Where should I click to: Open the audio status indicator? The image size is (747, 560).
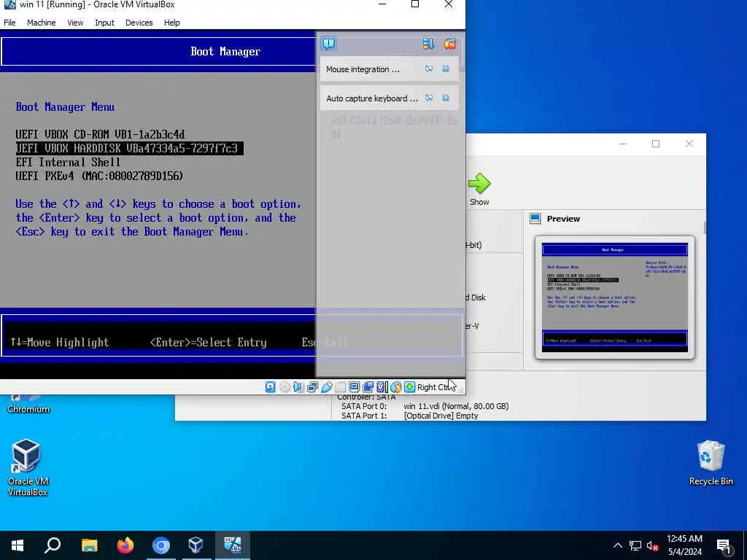click(x=298, y=387)
